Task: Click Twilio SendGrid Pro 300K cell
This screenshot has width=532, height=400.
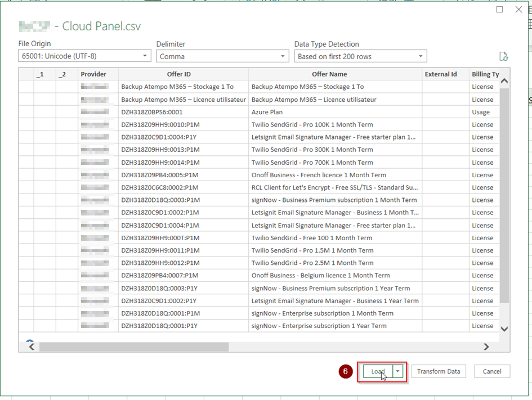Action: 335,150
